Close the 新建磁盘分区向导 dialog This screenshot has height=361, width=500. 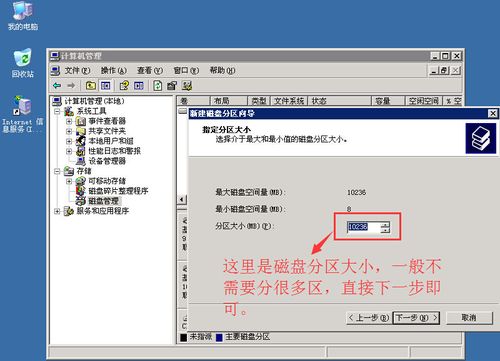[492, 113]
